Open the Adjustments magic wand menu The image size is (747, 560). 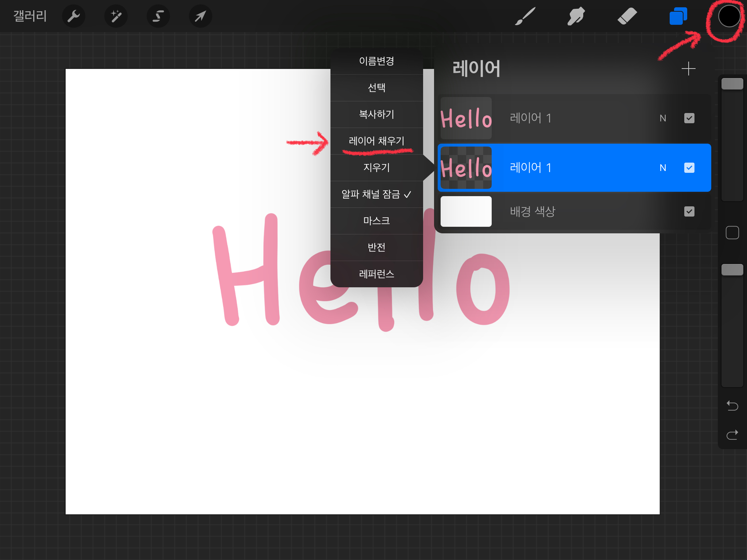click(x=116, y=16)
